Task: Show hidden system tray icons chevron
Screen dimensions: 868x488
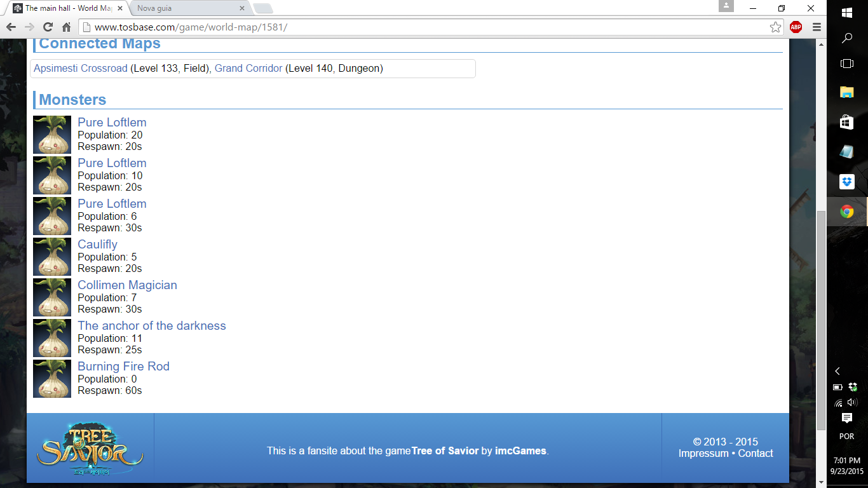Action: pyautogui.click(x=837, y=371)
